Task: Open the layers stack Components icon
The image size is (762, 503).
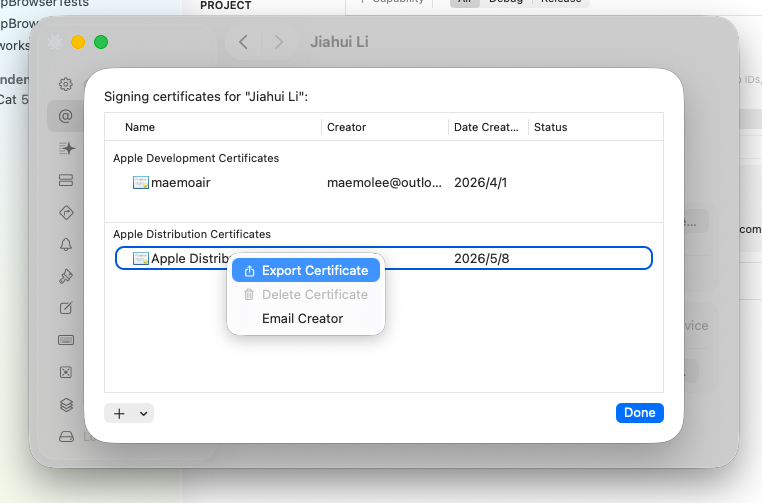Action: coord(66,404)
